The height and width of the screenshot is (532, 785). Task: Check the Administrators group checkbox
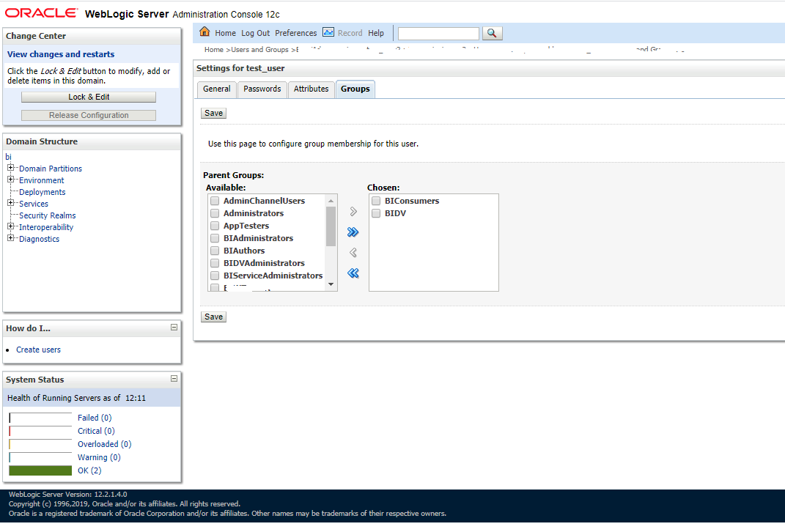(x=215, y=213)
